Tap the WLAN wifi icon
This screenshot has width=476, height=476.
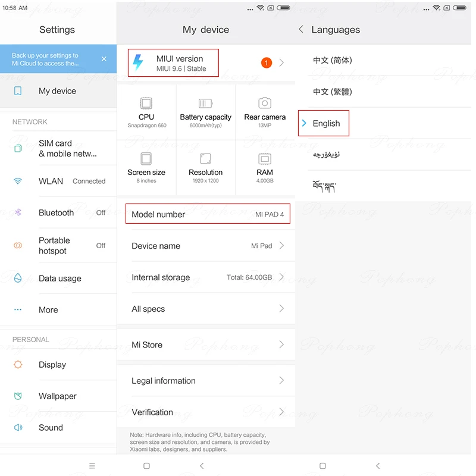18,181
